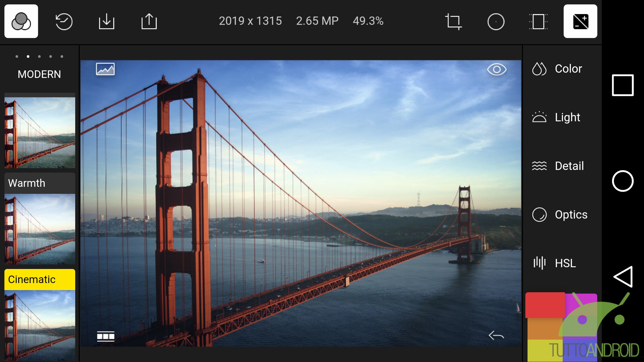The width and height of the screenshot is (644, 362).
Task: Go to third preset group page dot
Action: [39, 57]
